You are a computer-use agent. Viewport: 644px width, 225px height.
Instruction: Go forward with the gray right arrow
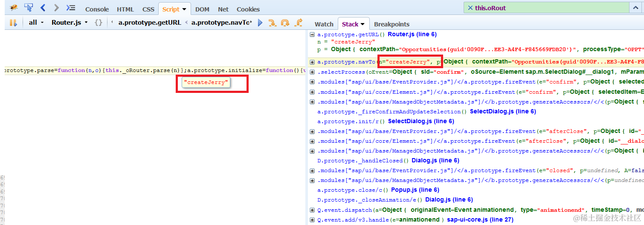(x=56, y=8)
